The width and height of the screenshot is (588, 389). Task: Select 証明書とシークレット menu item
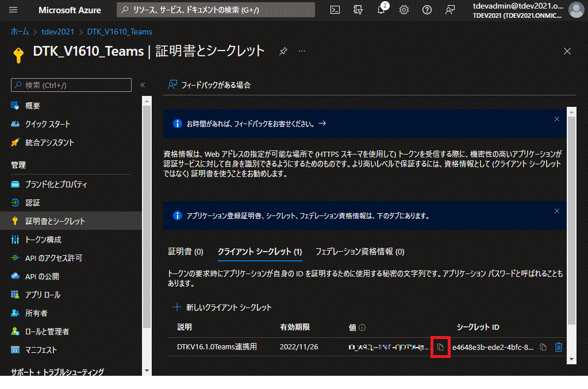[71, 221]
